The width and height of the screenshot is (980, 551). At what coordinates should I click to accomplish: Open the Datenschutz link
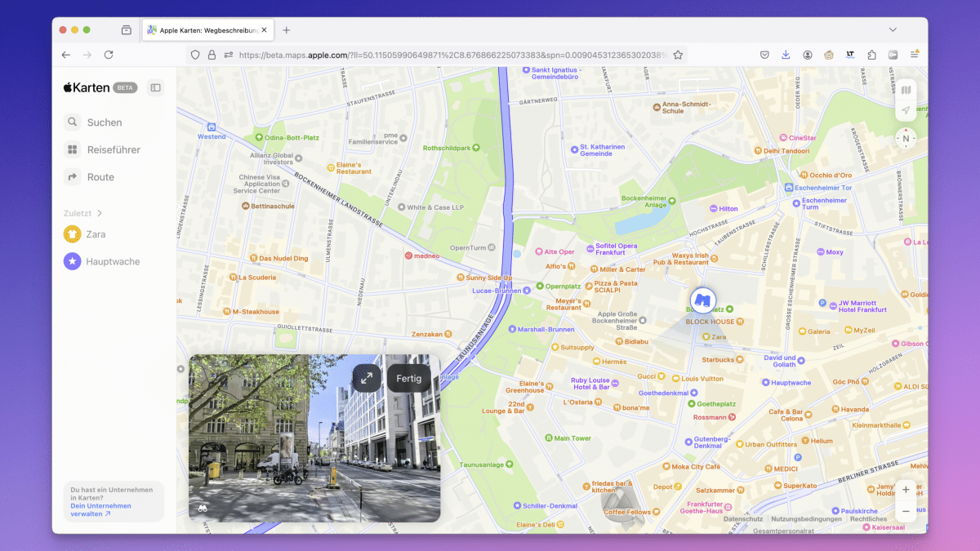(743, 518)
